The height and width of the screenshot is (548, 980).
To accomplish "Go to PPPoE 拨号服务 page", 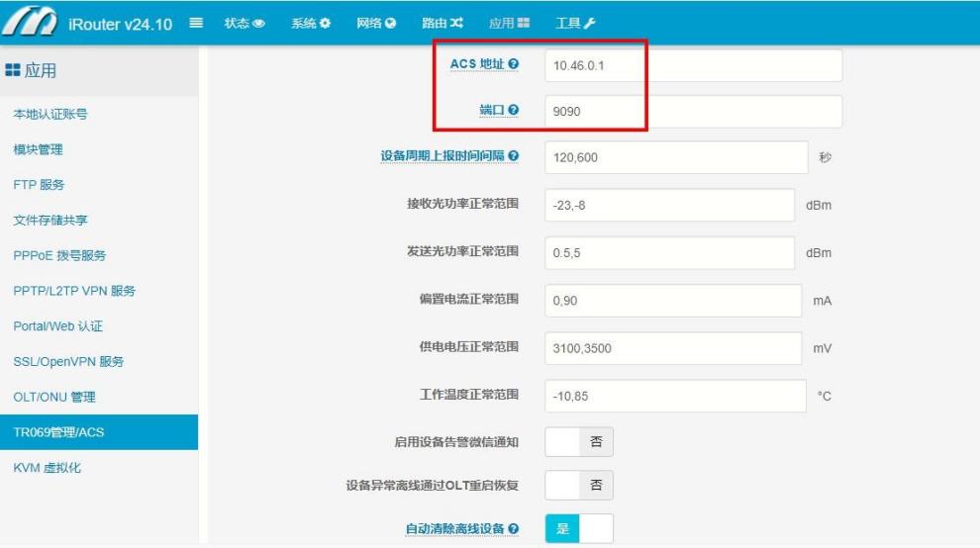I will [59, 255].
